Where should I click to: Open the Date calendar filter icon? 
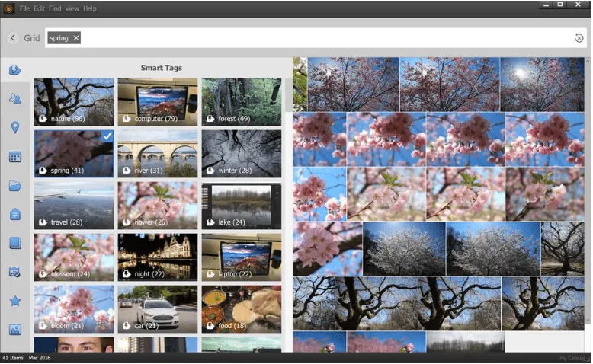point(14,157)
